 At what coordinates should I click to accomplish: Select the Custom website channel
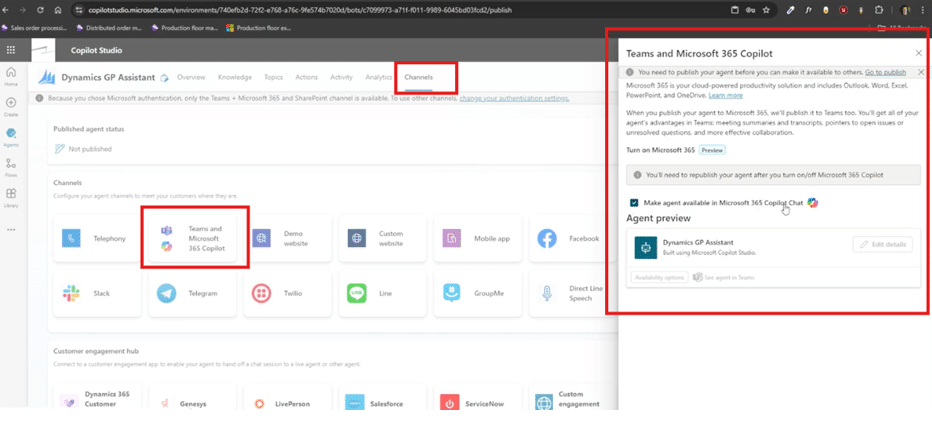(383, 238)
